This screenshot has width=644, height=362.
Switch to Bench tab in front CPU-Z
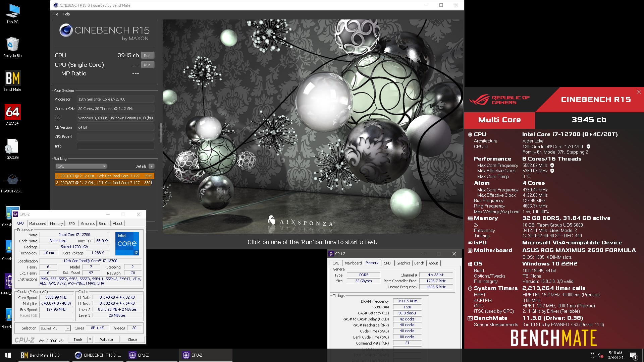104,224
